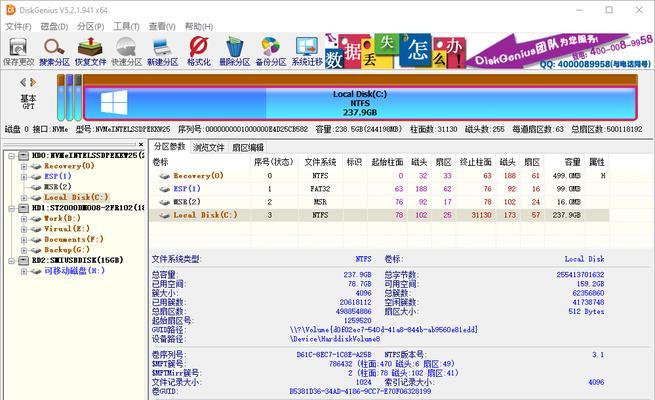This screenshot has height=400, width=655.
Task: Close the left disk tree pane
Action: 141,144
